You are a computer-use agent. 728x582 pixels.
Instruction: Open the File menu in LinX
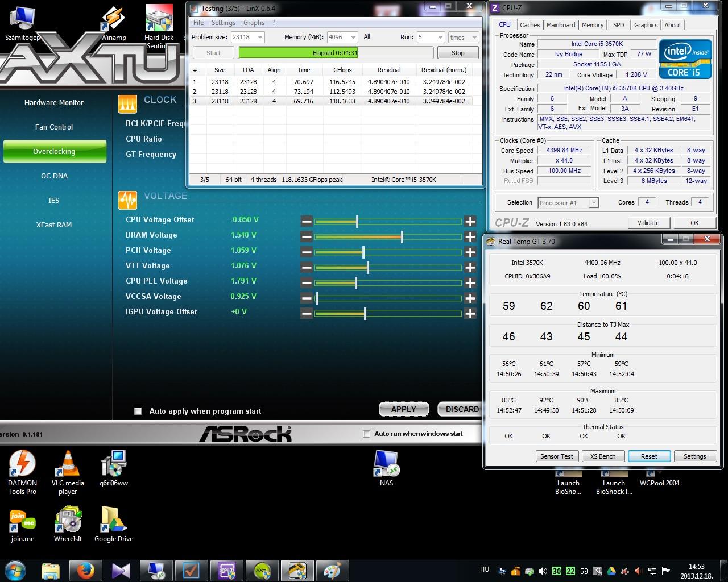198,23
